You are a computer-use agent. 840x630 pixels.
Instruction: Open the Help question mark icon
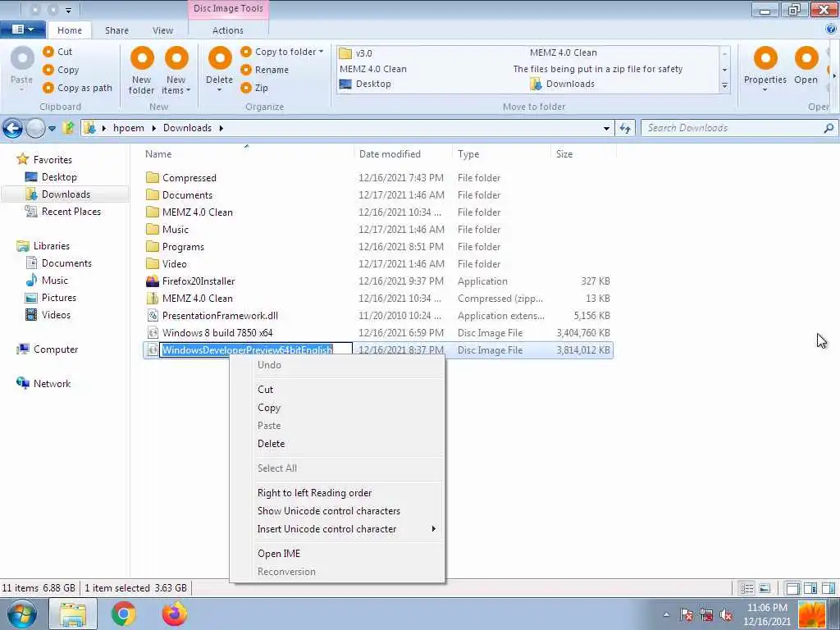coord(831,30)
